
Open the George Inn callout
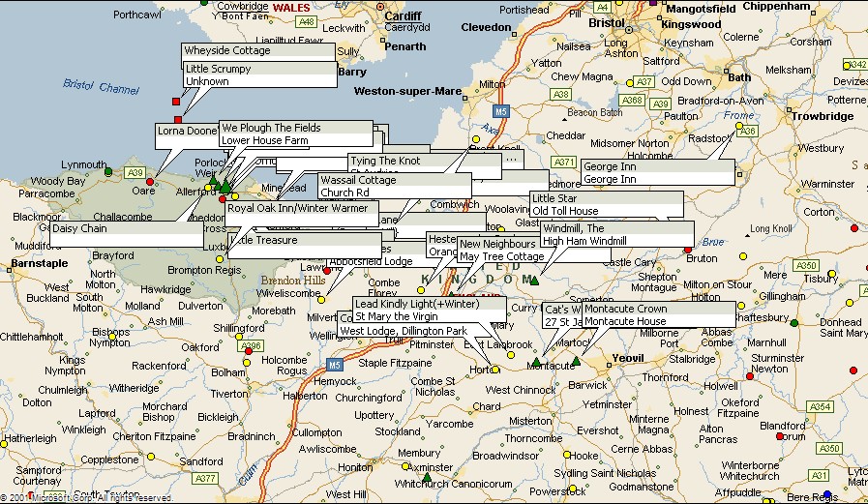click(658, 172)
